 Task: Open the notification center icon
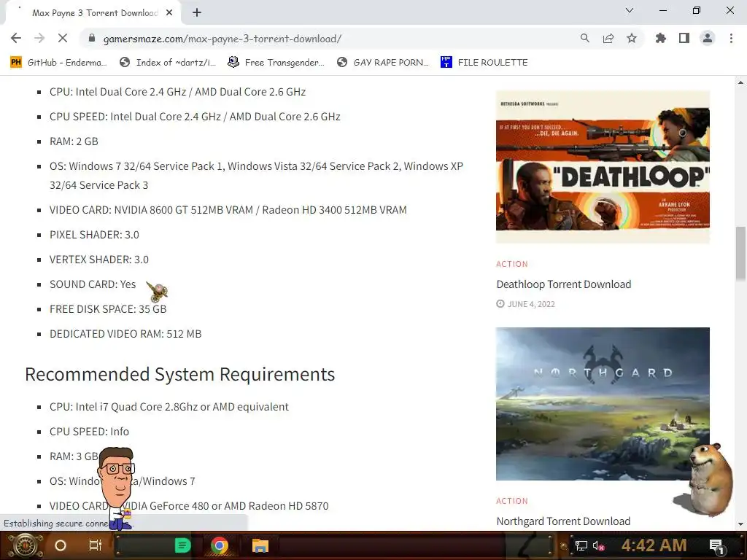716,546
